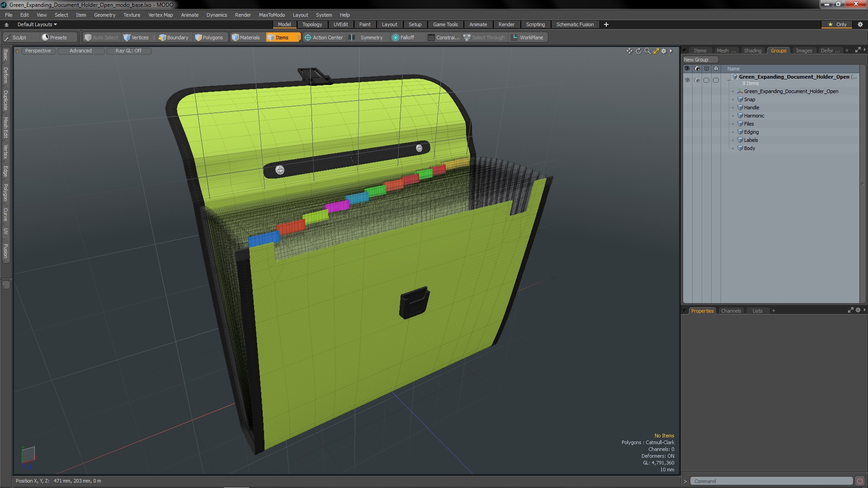Image resolution: width=868 pixels, height=488 pixels.
Task: Click the Command input field
Action: [x=771, y=481]
